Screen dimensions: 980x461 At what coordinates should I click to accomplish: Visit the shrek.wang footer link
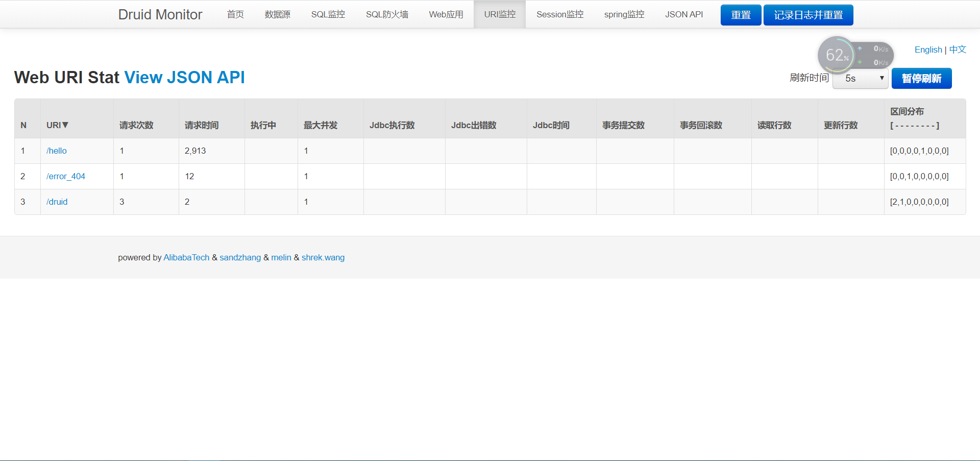pyautogui.click(x=323, y=257)
